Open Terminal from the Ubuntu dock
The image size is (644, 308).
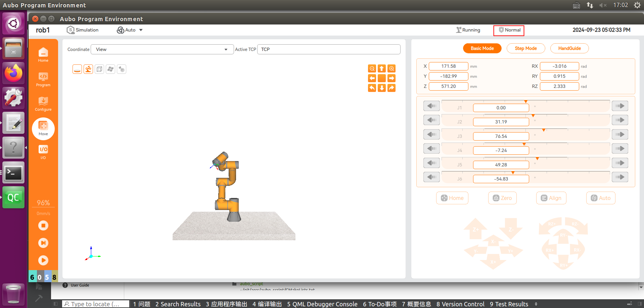tap(13, 172)
